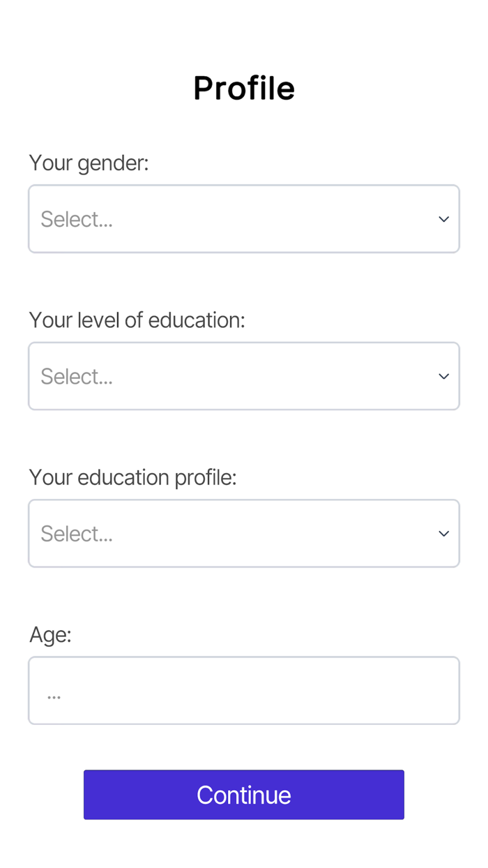Image resolution: width=488 pixels, height=868 pixels.
Task: Click the white Continue text on purple button
Action: coord(244,795)
